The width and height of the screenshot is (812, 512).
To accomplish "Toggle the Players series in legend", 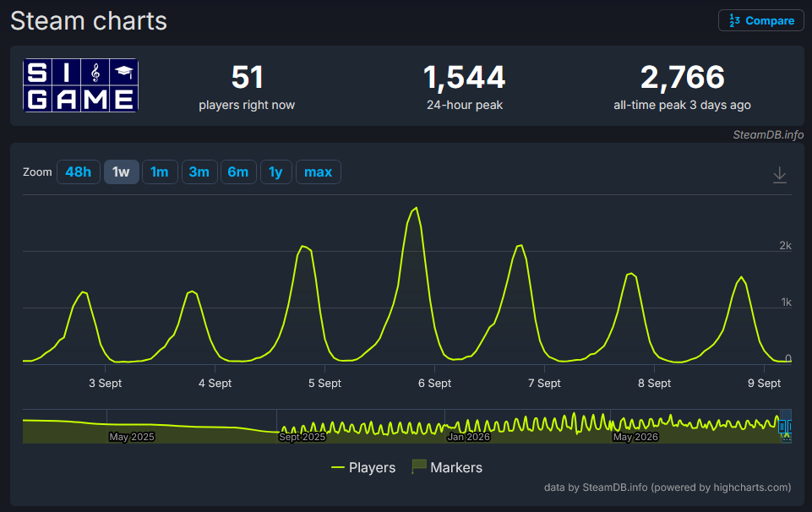I will coord(363,467).
